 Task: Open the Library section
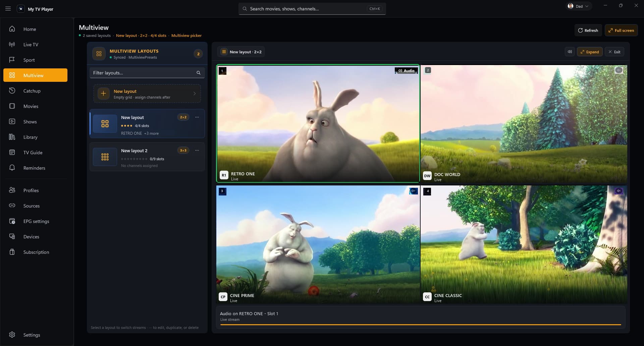(35, 137)
